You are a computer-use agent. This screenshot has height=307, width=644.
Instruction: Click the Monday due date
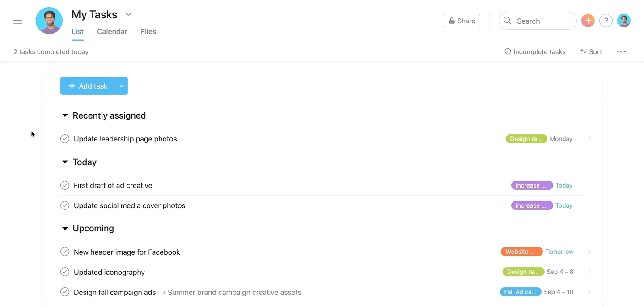[x=561, y=139]
